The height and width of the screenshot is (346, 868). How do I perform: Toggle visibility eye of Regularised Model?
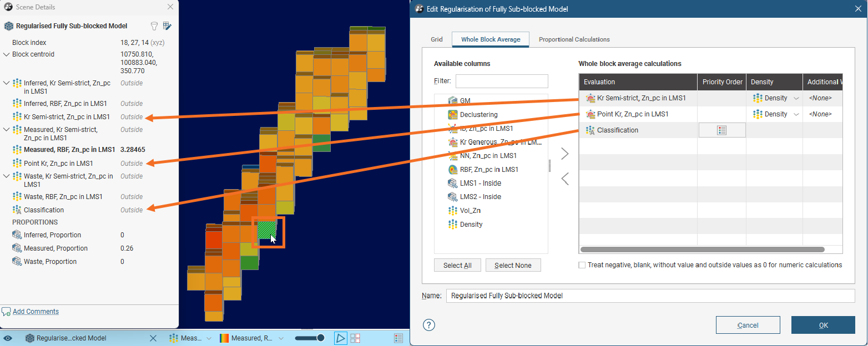8,338
